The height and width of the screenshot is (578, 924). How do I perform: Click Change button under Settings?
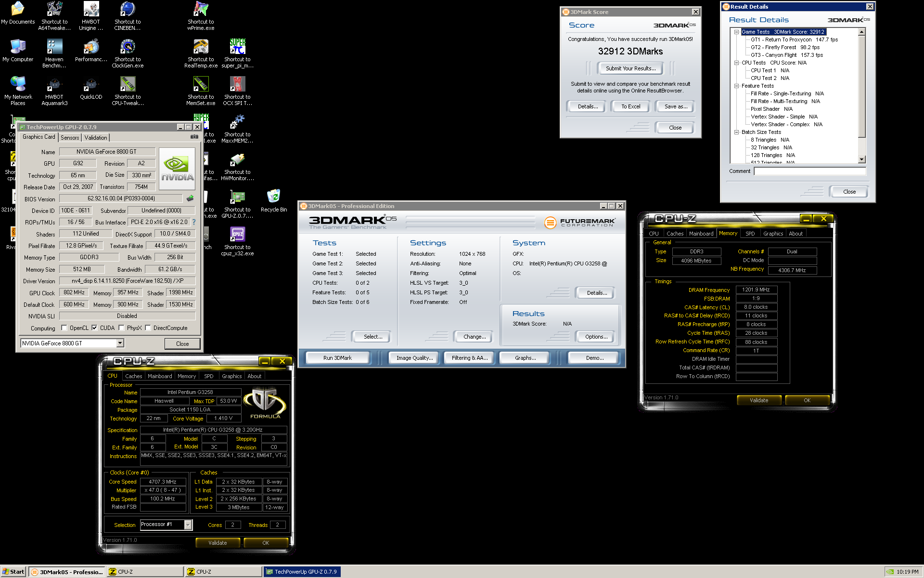474,337
